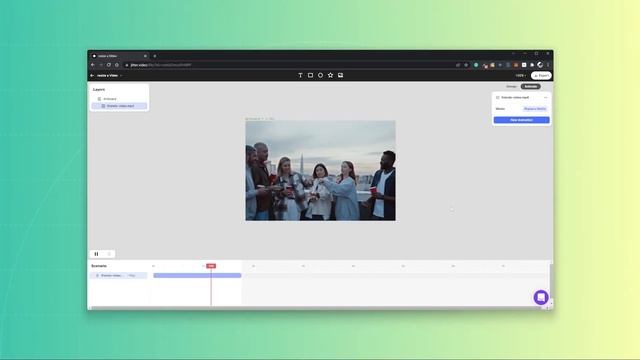Open the purple chat support bubble
The height and width of the screenshot is (360, 640).
tap(541, 297)
